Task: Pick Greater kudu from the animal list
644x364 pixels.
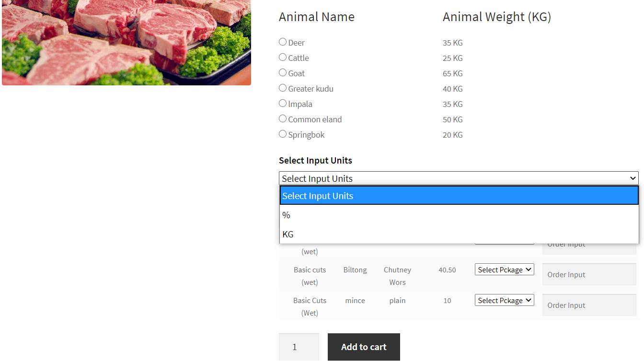Action: (283, 88)
